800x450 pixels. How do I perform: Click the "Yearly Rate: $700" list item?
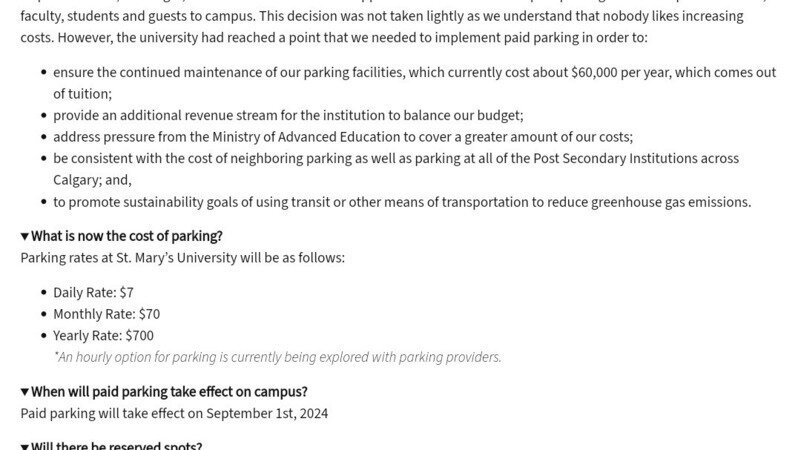click(103, 336)
